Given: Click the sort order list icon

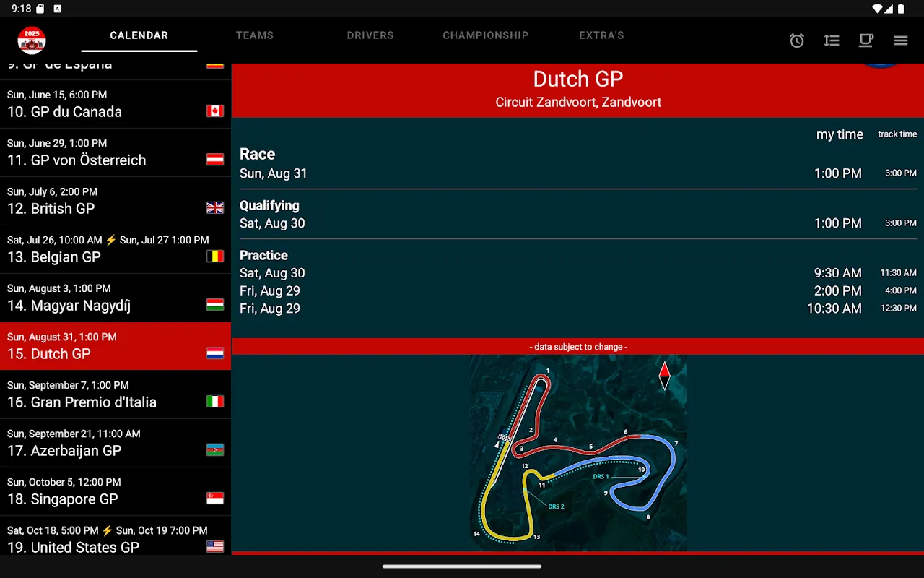Looking at the screenshot, I should point(832,40).
